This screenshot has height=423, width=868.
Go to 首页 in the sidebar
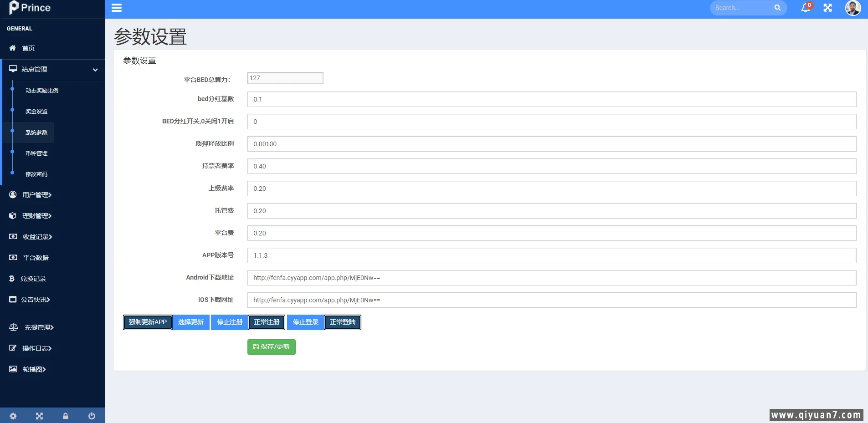(28, 48)
